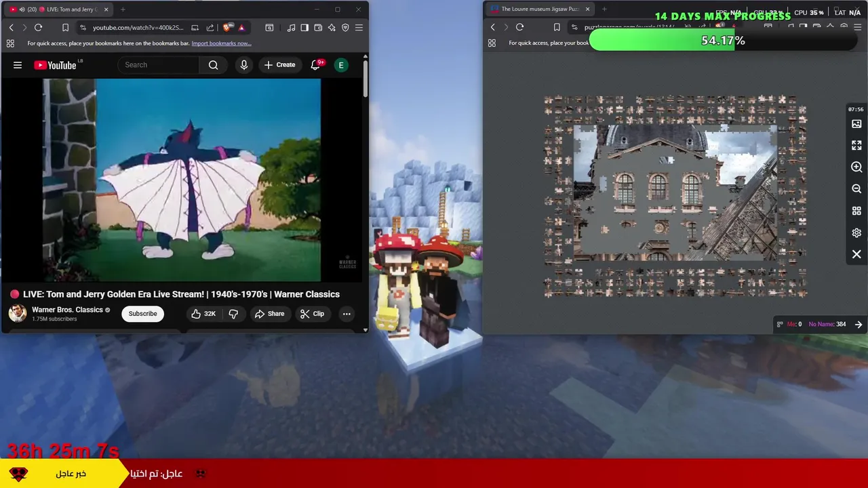Start voice search with the microphone

[x=244, y=65]
